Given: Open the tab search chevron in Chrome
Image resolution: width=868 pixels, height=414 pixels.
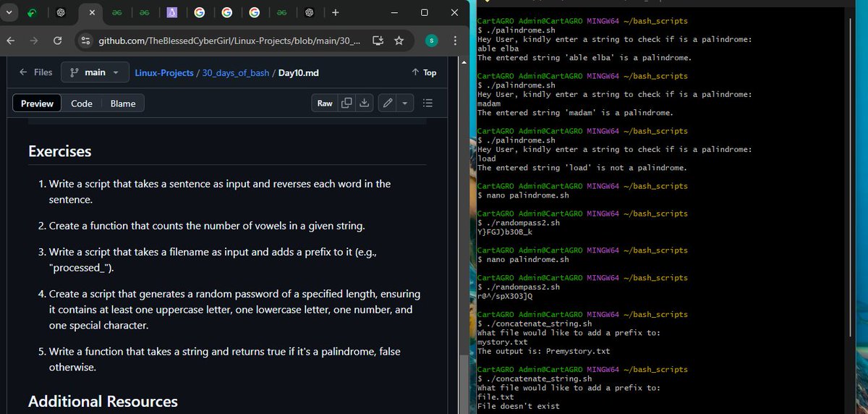Looking at the screenshot, I should [7, 12].
